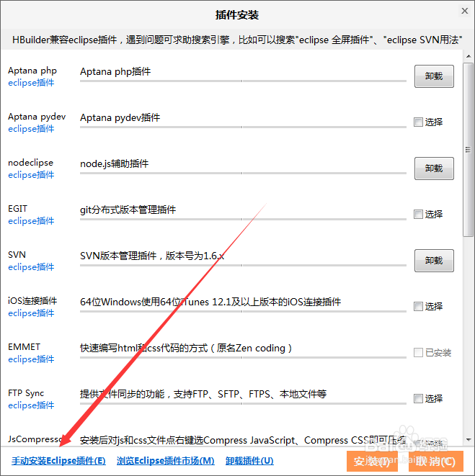Click the Compress JavaScript description text
The image size is (475, 476).
pos(243,440)
